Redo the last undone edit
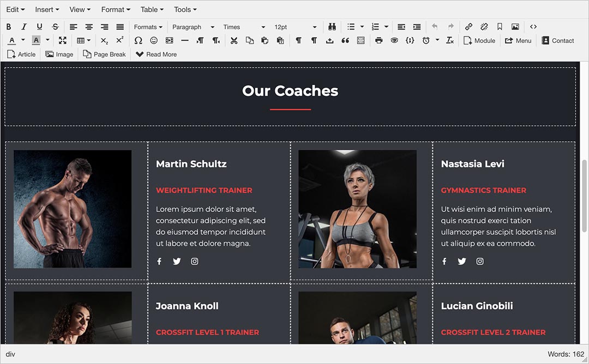The image size is (589, 364). [x=451, y=26]
